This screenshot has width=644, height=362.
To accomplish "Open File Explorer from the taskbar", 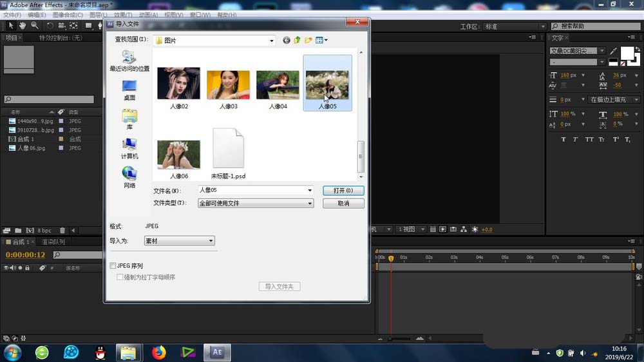I will pos(129,352).
